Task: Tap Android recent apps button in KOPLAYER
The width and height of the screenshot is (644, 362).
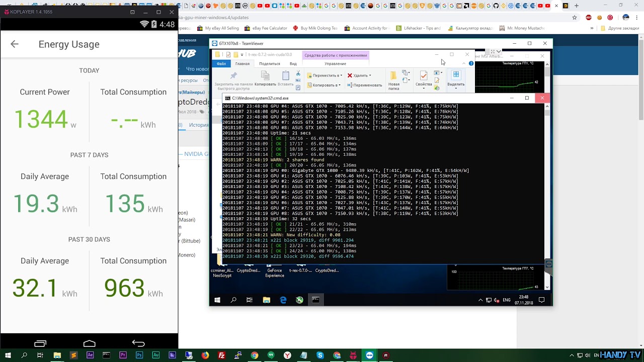Action: pyautogui.click(x=40, y=343)
